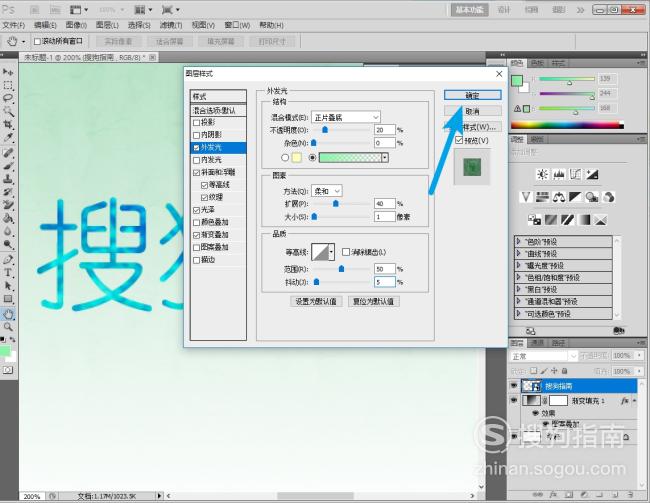The image size is (650, 503).
Task: Hide the 渐变填充 1 layer with its eye icon
Action: 514,400
